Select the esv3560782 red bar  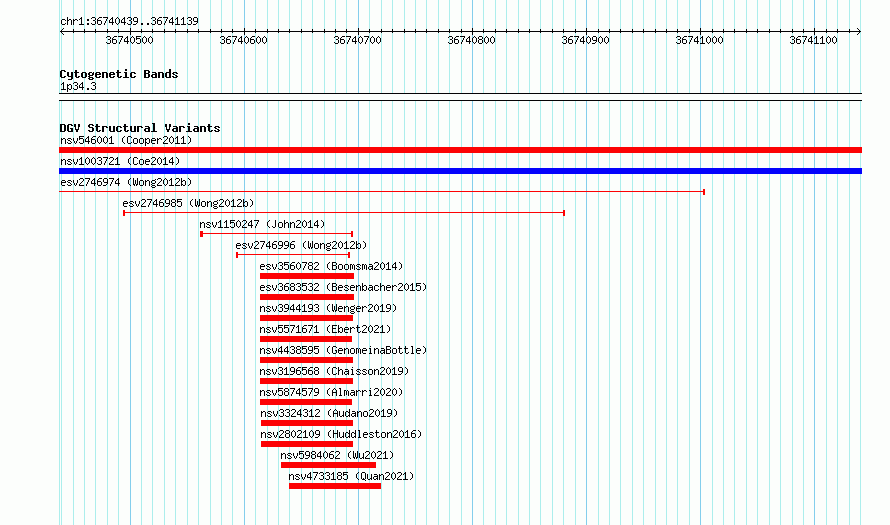[307, 276]
